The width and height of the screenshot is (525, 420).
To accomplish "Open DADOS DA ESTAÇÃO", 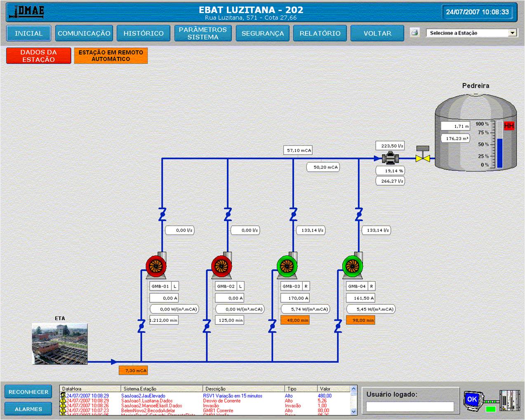I will click(38, 56).
